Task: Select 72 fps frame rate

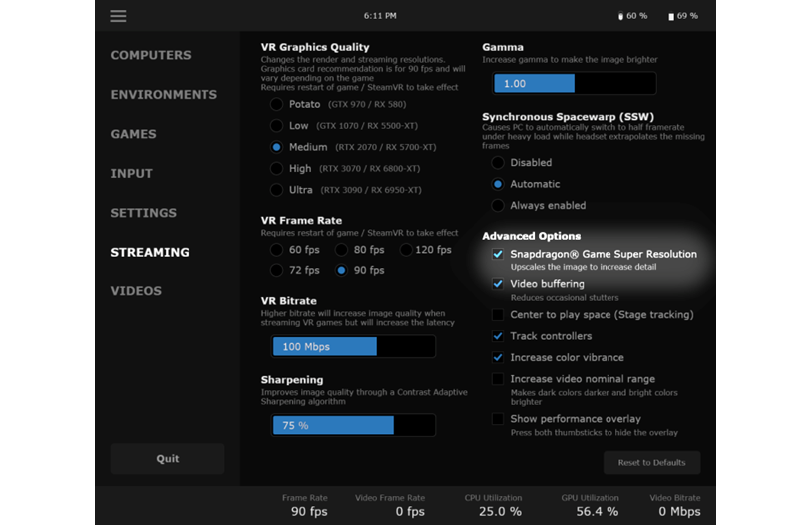Action: (x=276, y=270)
